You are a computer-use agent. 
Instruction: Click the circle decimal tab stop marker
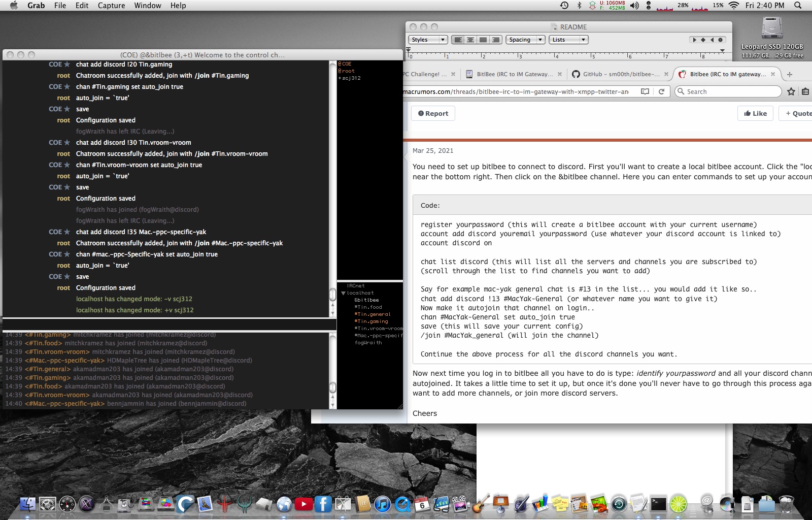720,40
